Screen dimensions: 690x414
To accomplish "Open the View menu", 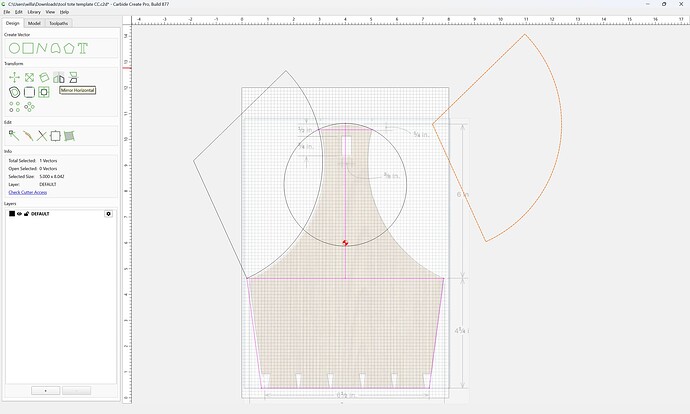I will pyautogui.click(x=50, y=12).
